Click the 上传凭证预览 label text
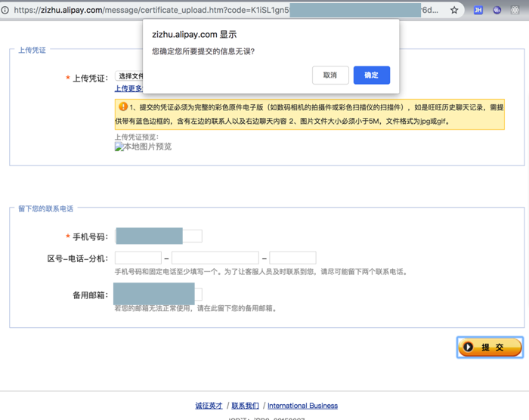529x420 pixels. coord(137,137)
